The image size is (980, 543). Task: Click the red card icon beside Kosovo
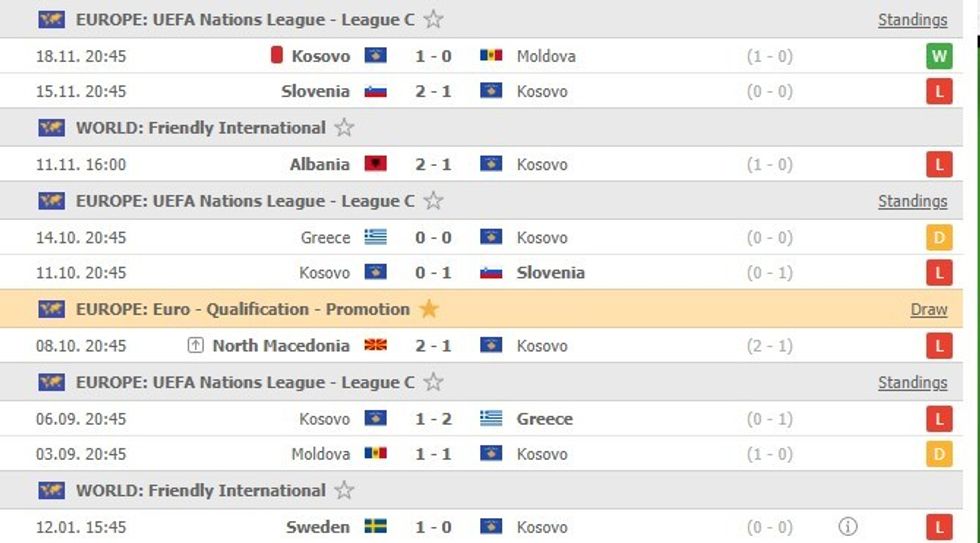click(x=277, y=55)
